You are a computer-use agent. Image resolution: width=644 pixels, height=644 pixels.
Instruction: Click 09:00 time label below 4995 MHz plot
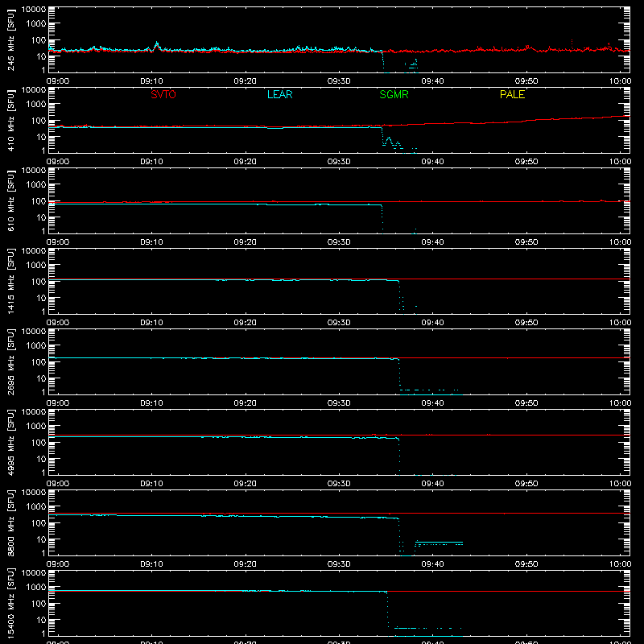pyautogui.click(x=58, y=484)
